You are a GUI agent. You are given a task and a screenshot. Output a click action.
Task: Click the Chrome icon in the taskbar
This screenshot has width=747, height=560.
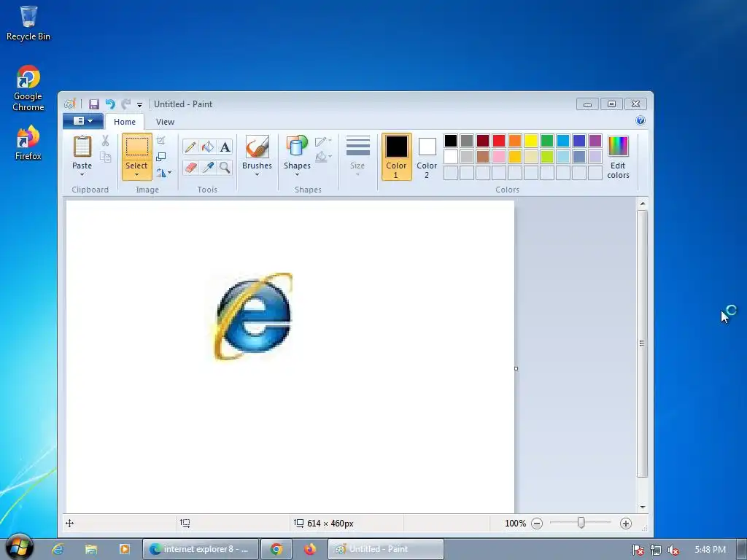click(x=276, y=549)
